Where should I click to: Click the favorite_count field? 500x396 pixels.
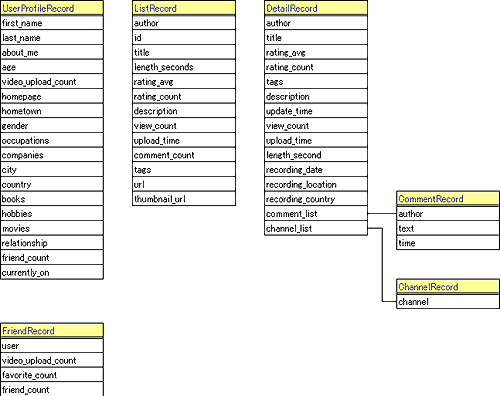pos(52,375)
